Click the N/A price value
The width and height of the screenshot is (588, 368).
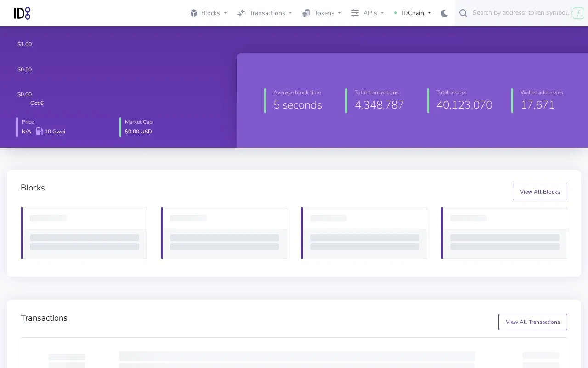click(26, 132)
